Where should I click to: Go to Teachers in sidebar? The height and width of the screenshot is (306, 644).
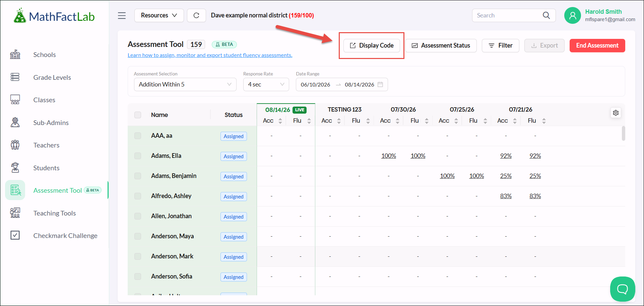(46, 145)
